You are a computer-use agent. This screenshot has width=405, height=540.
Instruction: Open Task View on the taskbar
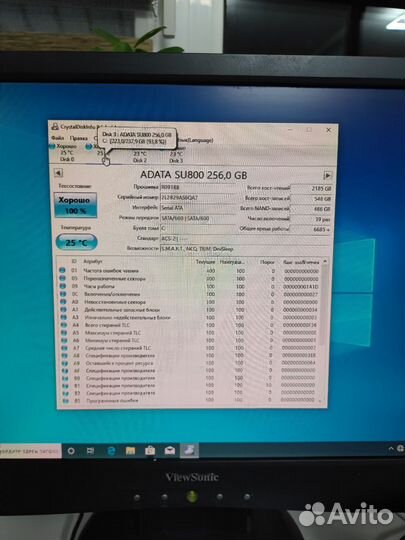pyautogui.click(x=90, y=451)
